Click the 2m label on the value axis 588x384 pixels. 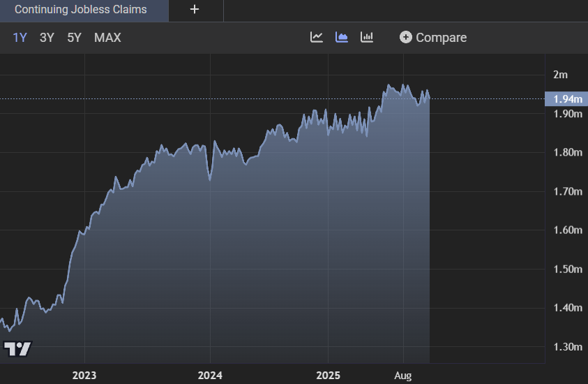(560, 75)
